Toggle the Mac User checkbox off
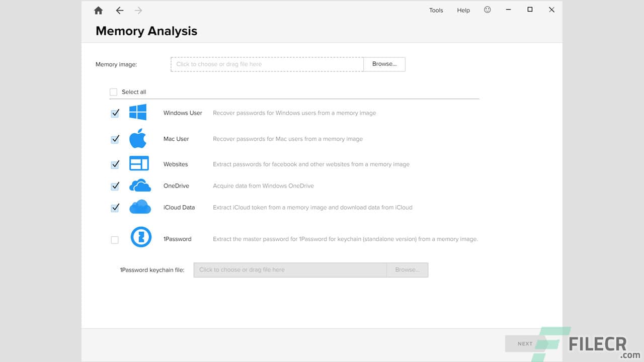This screenshot has height=362, width=644. click(114, 139)
